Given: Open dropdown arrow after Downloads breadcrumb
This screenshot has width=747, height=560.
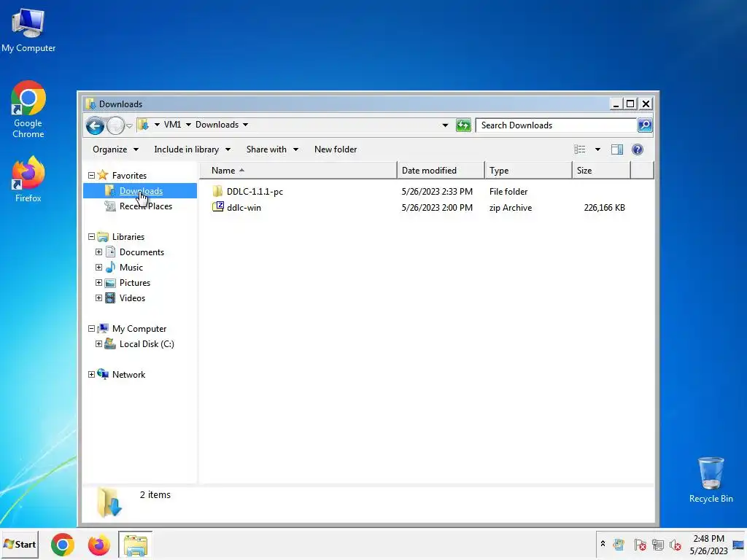Looking at the screenshot, I should [x=245, y=125].
